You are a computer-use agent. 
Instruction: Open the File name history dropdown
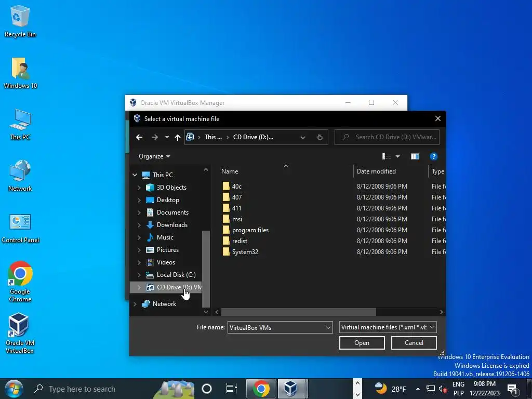click(328, 327)
